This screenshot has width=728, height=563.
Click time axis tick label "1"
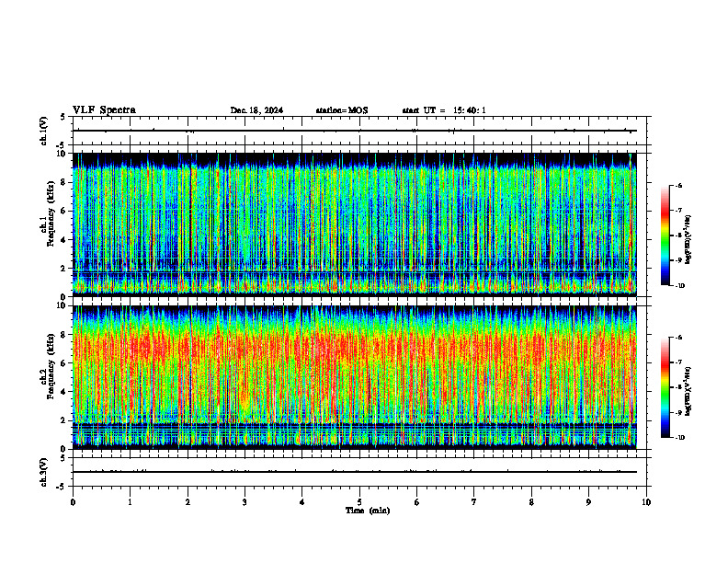pyautogui.click(x=130, y=502)
